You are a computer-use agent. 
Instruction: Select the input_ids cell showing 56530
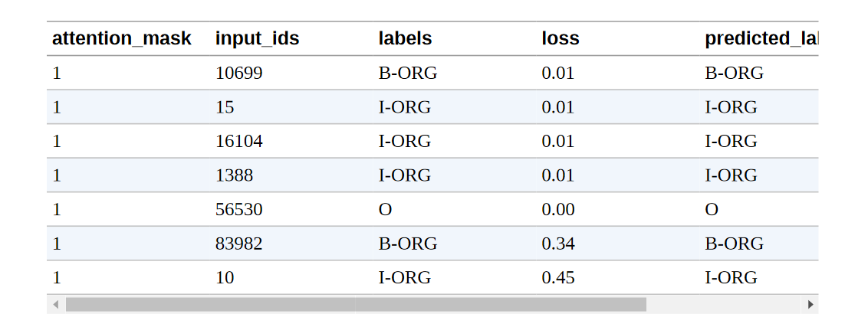pos(291,209)
